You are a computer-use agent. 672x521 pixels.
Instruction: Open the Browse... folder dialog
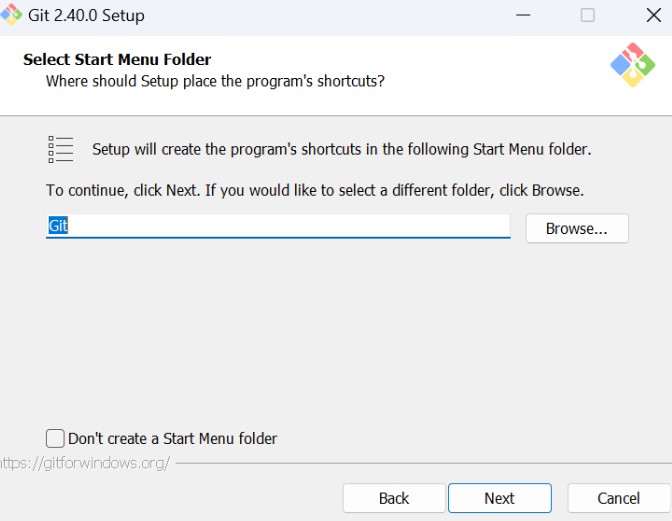pos(577,228)
